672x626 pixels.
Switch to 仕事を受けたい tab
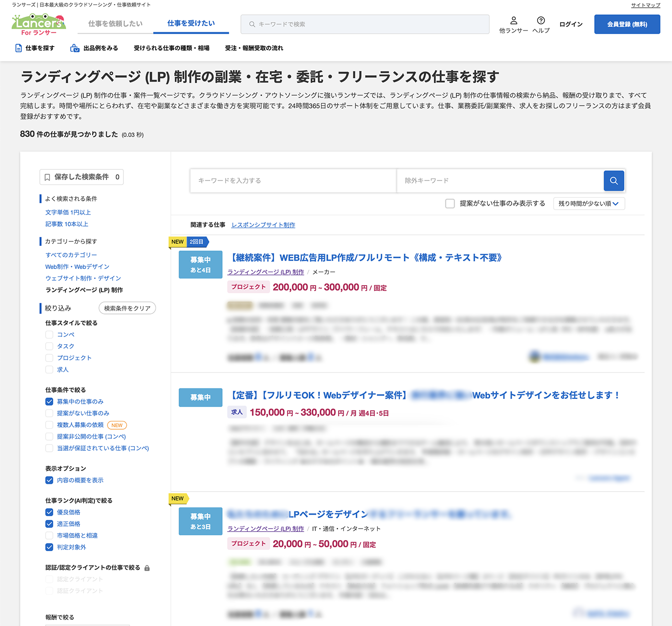click(191, 23)
